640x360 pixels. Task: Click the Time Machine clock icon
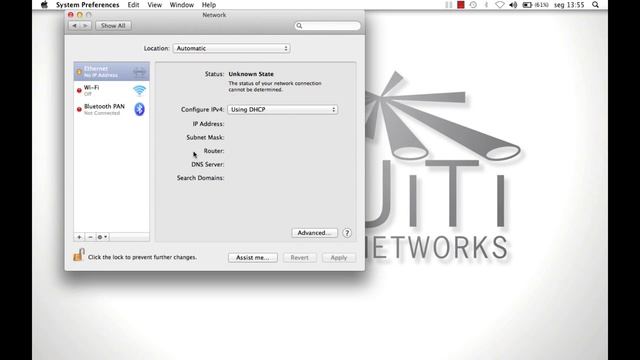click(x=473, y=5)
